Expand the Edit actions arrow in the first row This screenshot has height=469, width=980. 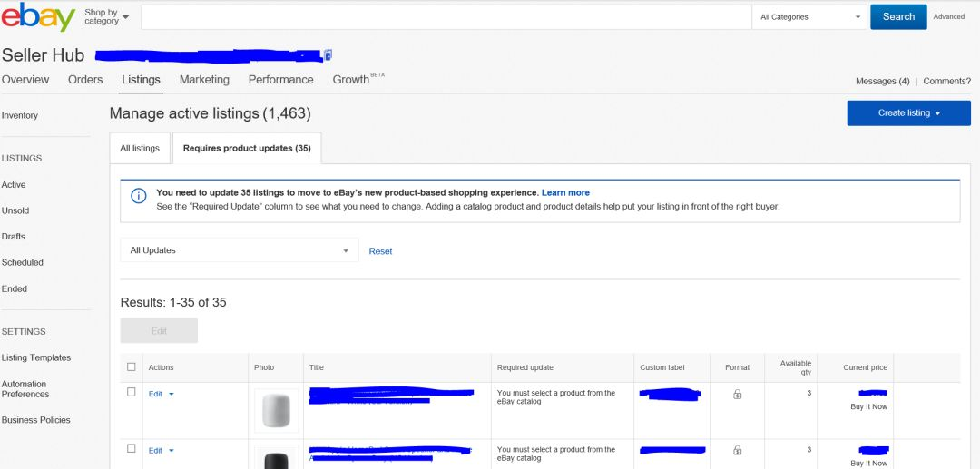click(171, 394)
